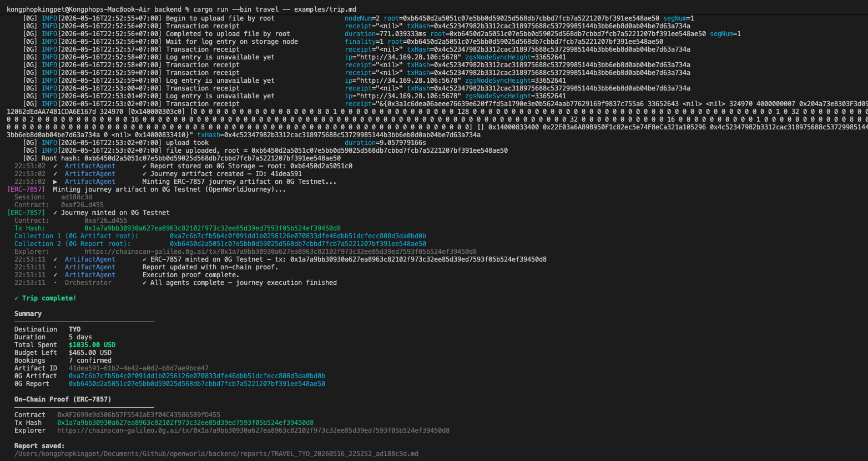Image resolution: width=868 pixels, height=461 pixels.
Task: Click the full Artifact ID in the Summary
Action: click(x=139, y=368)
